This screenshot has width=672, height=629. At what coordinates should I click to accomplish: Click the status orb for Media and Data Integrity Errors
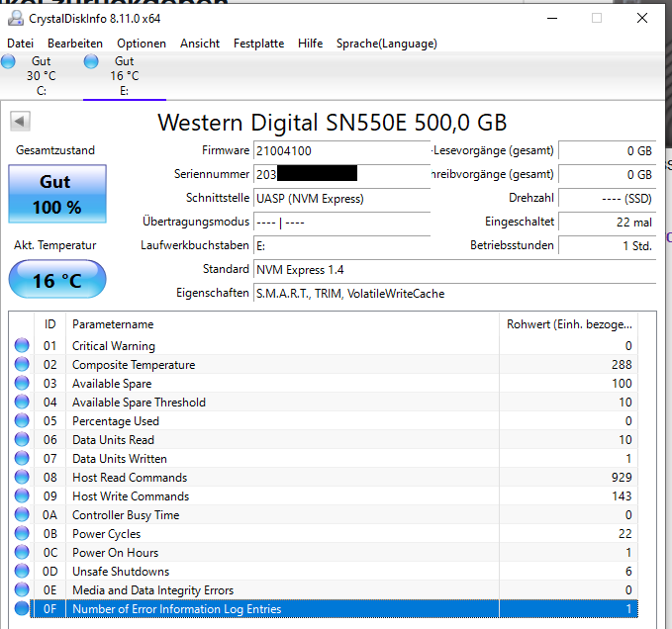click(x=22, y=589)
